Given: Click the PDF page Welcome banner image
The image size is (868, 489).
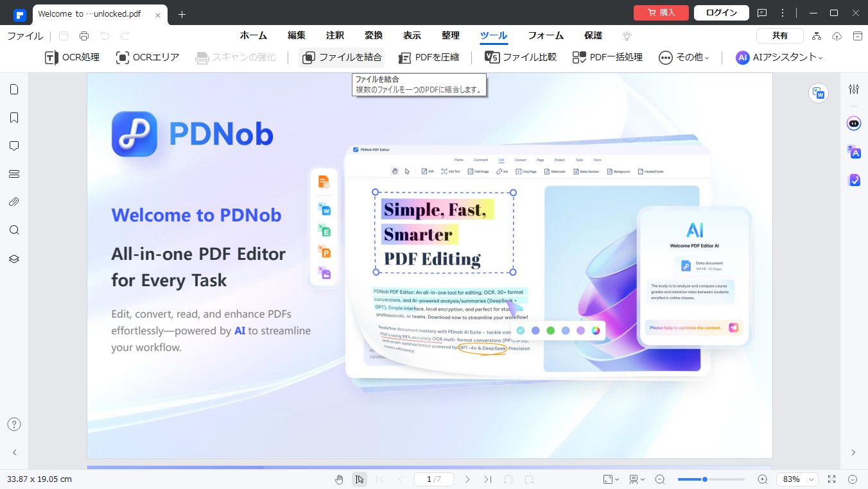Looking at the screenshot, I should pyautogui.click(x=430, y=265).
